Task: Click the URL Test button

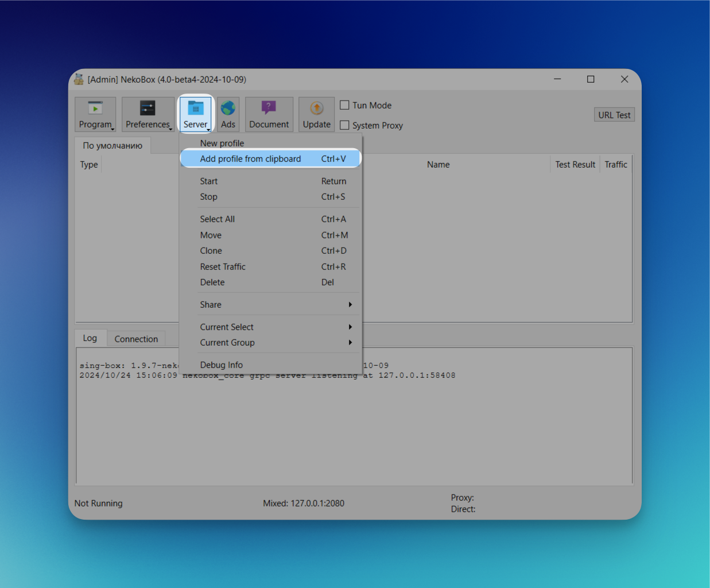Action: pos(614,115)
